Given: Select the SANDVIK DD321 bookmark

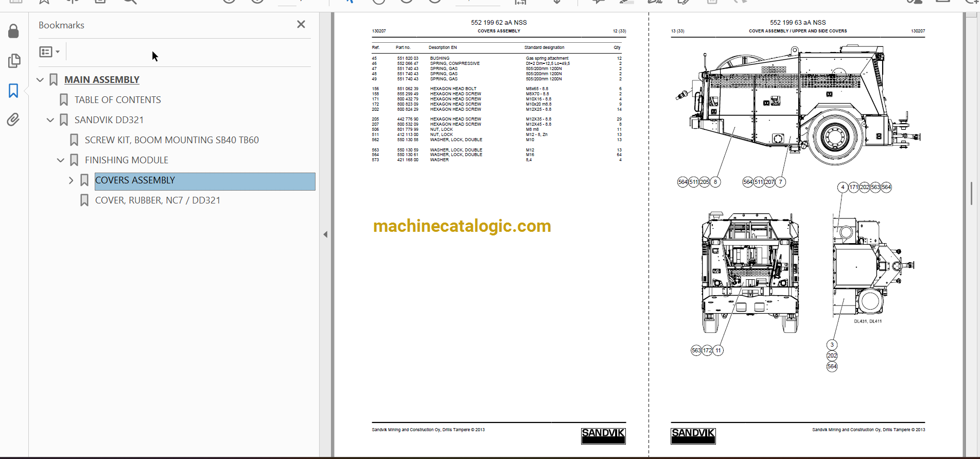Looking at the screenshot, I should tap(109, 120).
